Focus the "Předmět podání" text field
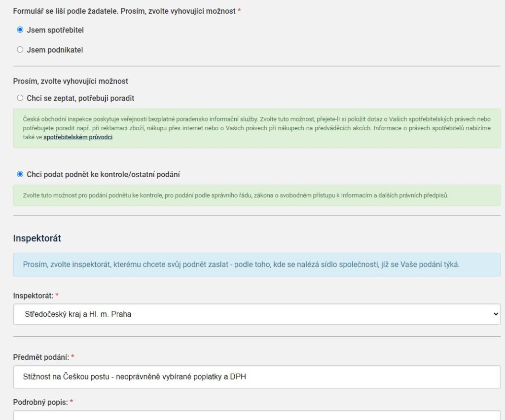Viewport: 505px width, 420px height. pyautogui.click(x=256, y=377)
